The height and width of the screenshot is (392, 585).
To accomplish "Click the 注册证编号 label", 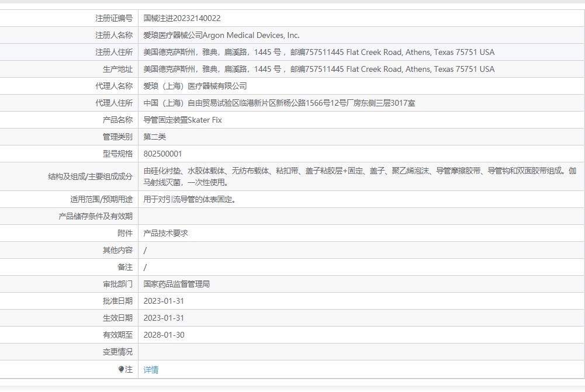I will 114,18.
